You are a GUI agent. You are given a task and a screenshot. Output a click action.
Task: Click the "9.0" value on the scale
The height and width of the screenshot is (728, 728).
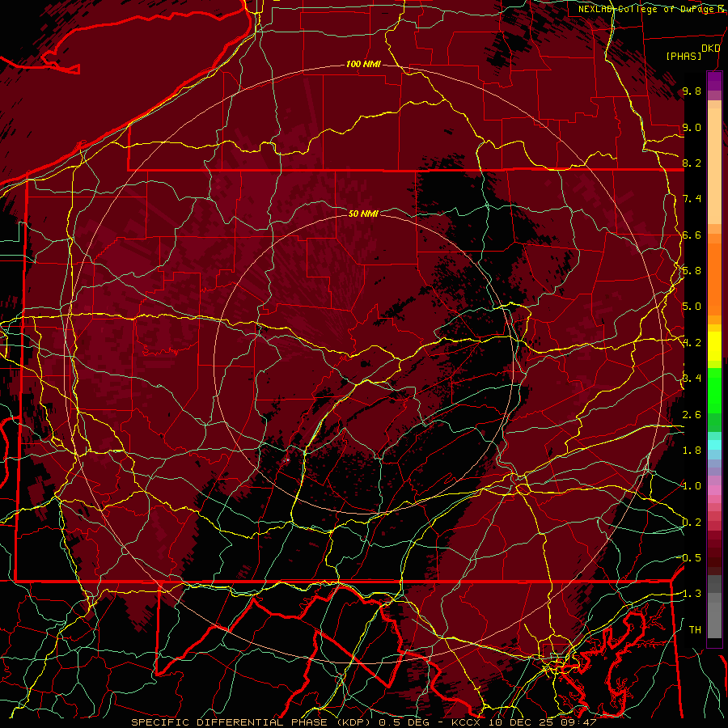click(x=692, y=127)
